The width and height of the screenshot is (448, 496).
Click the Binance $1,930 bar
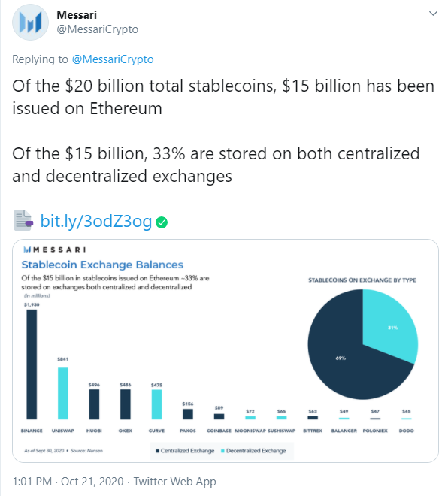click(32, 364)
